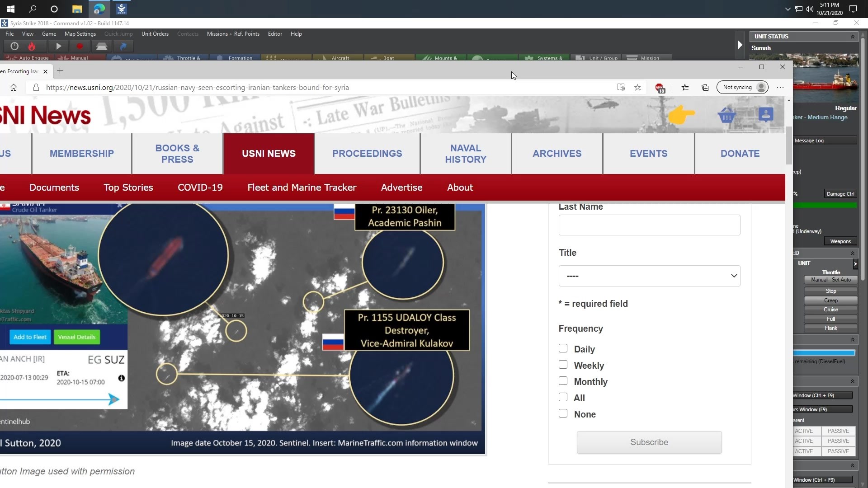Image resolution: width=868 pixels, height=488 pixels.
Task: Open the Damage Ctrl window
Action: tap(840, 194)
